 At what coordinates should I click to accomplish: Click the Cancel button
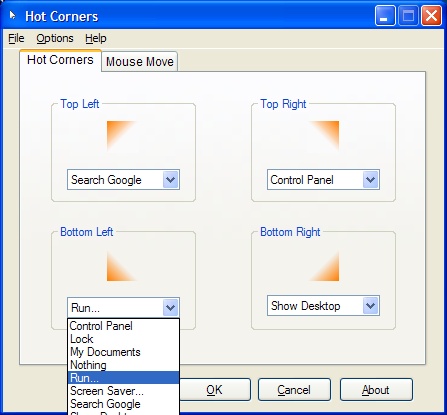pyautogui.click(x=294, y=390)
